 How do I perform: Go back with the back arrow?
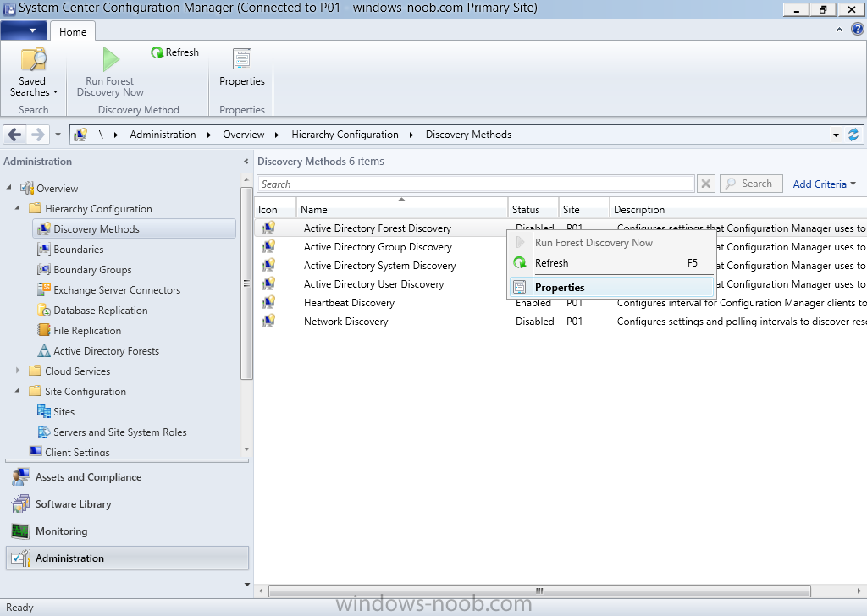tap(15, 135)
